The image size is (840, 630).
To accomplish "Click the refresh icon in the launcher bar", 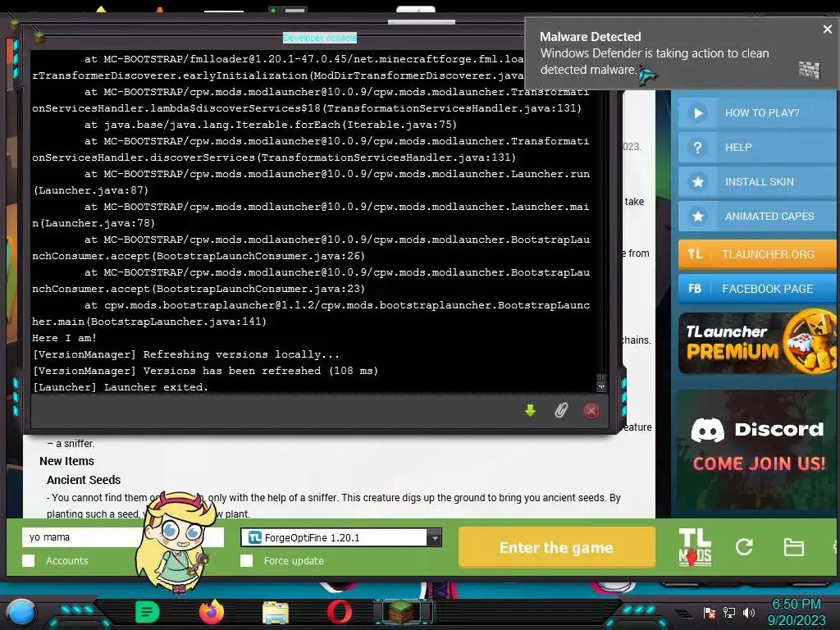I will click(x=744, y=547).
